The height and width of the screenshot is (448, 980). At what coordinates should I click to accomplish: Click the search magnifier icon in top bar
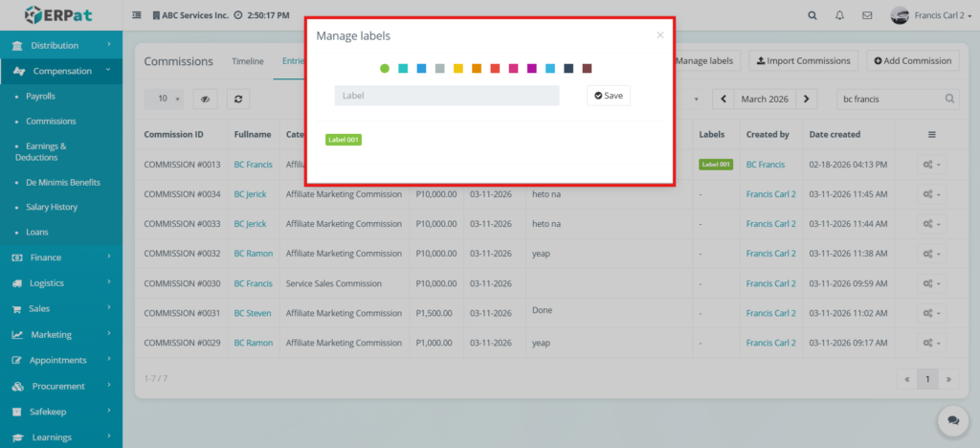coord(813,15)
